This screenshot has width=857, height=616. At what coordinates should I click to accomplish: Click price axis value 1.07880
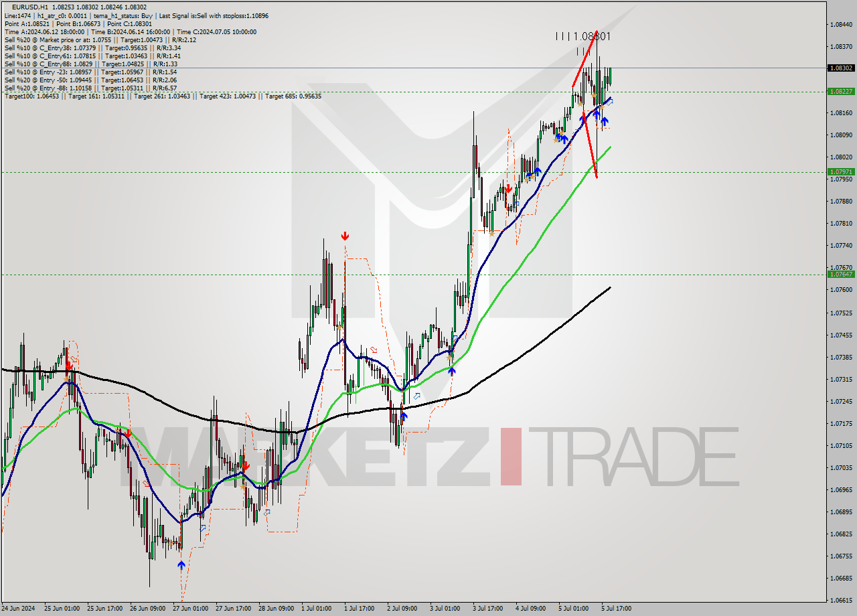(841, 201)
